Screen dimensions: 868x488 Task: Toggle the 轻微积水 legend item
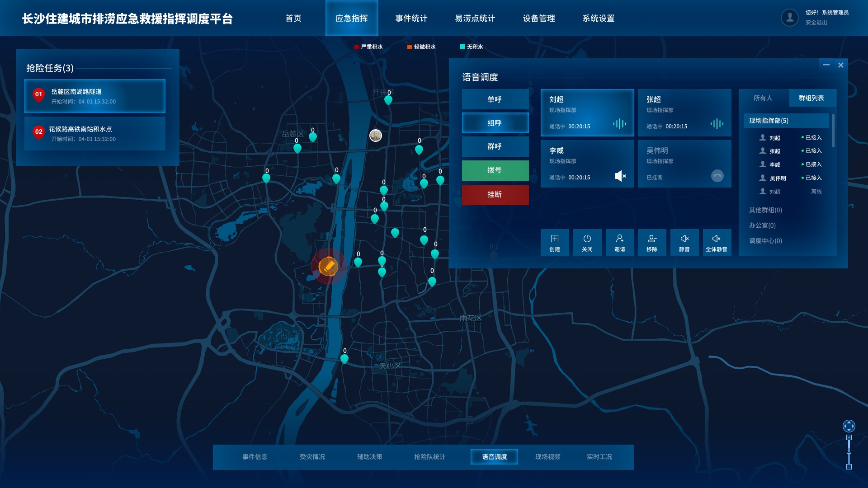click(421, 47)
